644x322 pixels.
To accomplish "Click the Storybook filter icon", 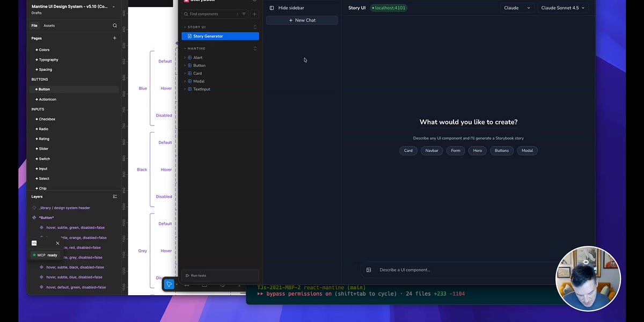I will (x=244, y=14).
